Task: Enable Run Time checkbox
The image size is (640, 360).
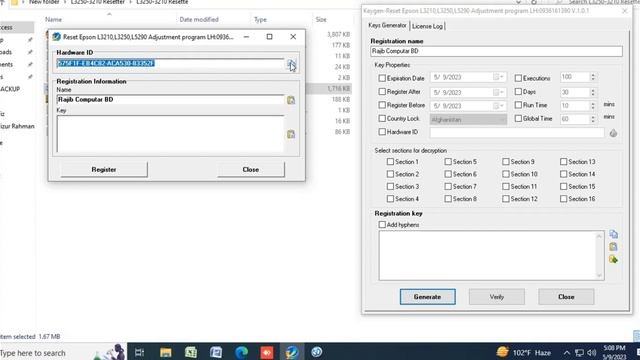Action: pos(518,105)
